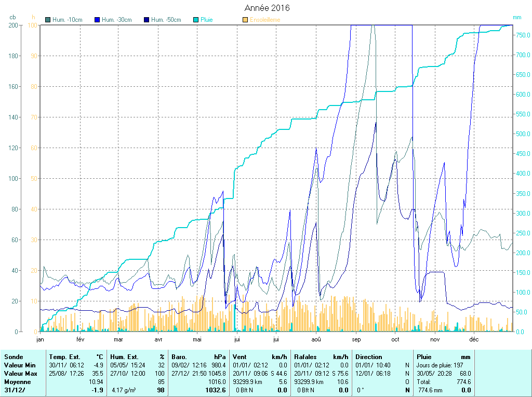Click the orange Ensoleillement legend square
532x397 pixels.
245,20
